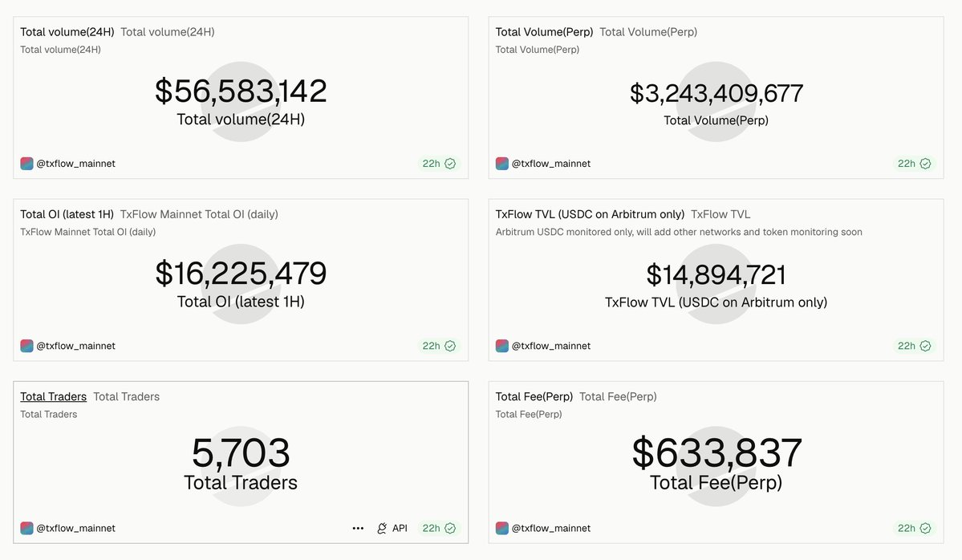
Task: Open TxFlow TVL (USDC on Arbitrum only) title
Action: (590, 214)
